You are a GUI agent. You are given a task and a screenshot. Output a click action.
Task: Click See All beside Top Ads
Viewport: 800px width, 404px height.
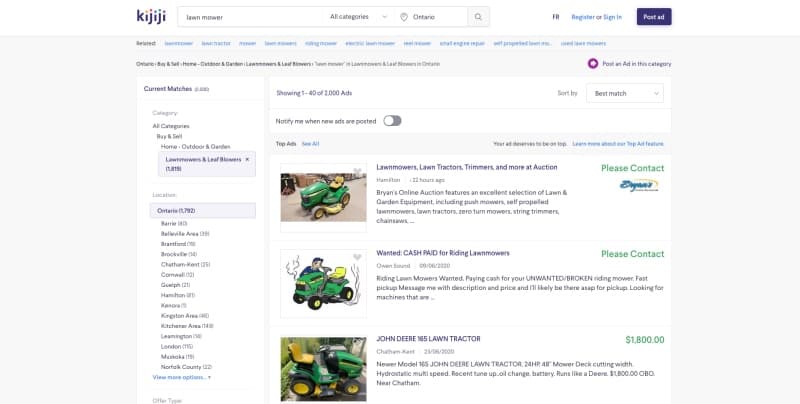[x=310, y=144]
